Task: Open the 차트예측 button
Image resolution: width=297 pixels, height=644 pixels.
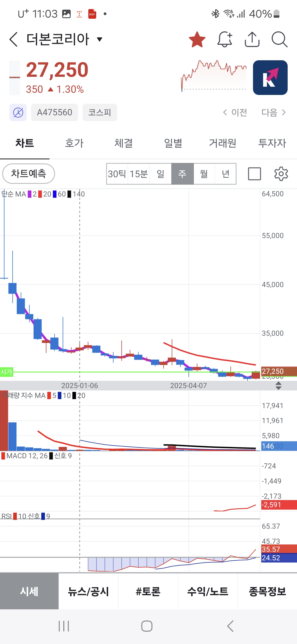Action: [x=29, y=174]
